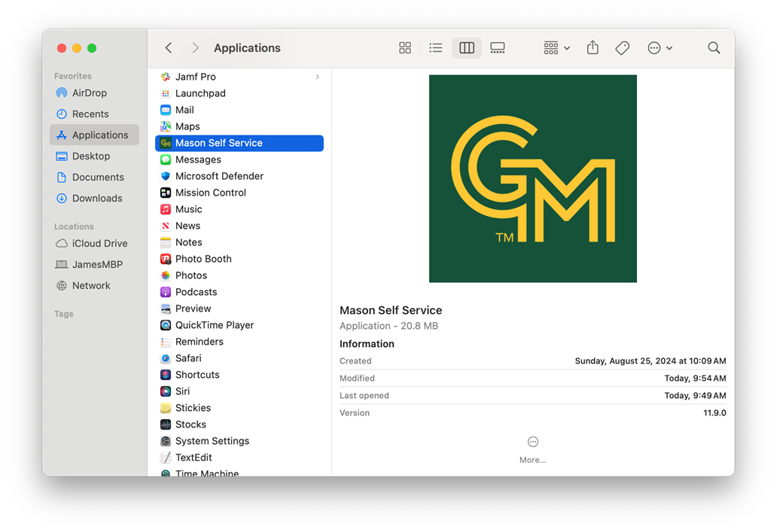Select JamesMBP under Locations

(94, 265)
